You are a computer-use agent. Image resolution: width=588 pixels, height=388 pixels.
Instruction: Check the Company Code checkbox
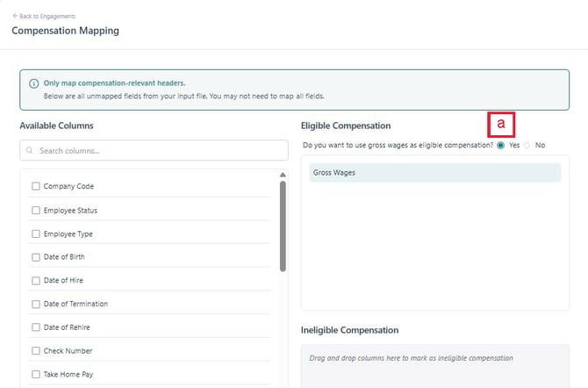click(35, 186)
